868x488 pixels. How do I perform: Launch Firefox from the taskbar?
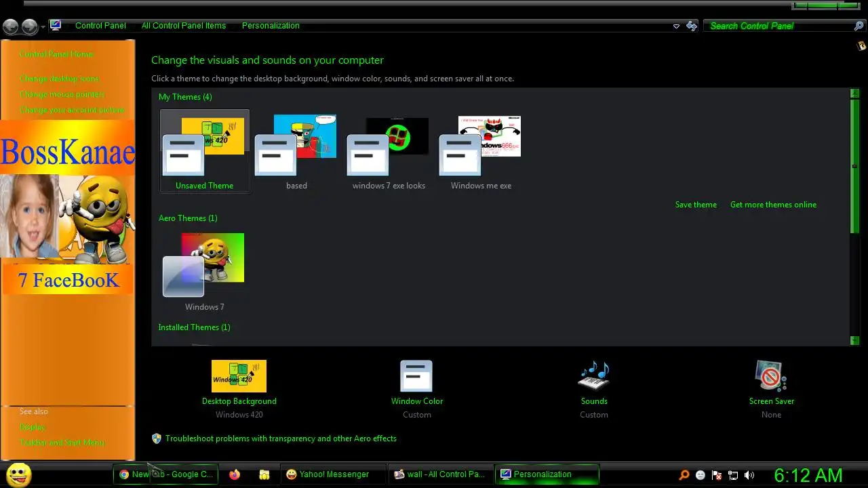pos(235,474)
